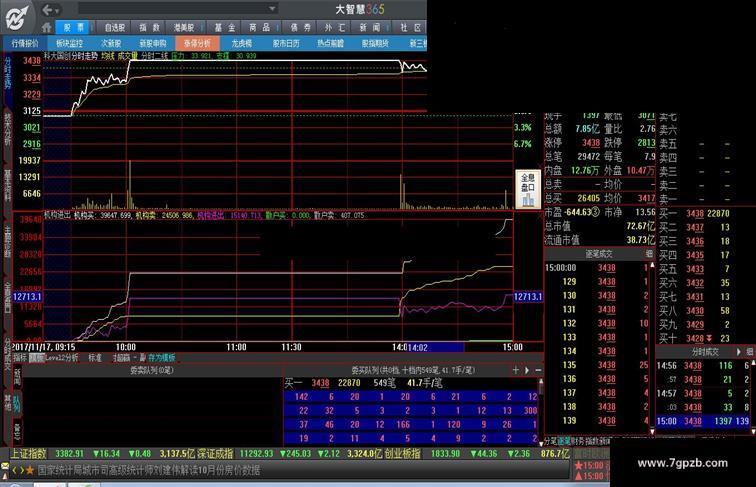The height and width of the screenshot is (487, 756).
Task: Open the home icon
Action: tap(47, 27)
